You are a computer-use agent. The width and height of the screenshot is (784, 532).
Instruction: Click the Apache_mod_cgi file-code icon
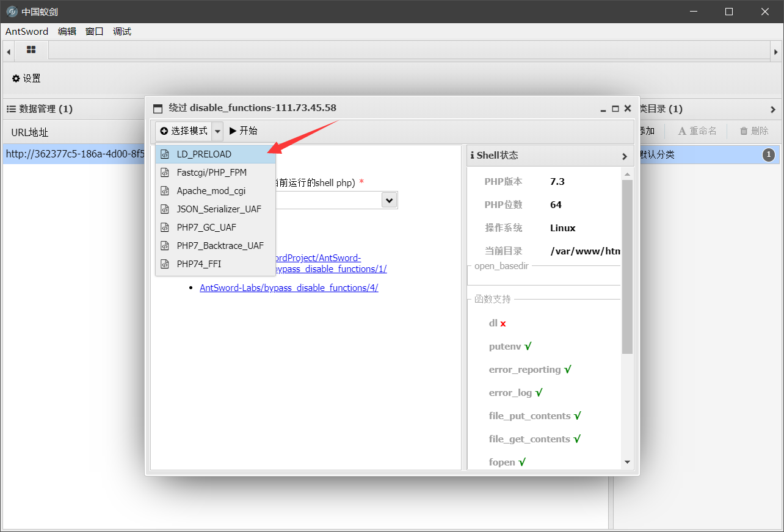coord(164,191)
